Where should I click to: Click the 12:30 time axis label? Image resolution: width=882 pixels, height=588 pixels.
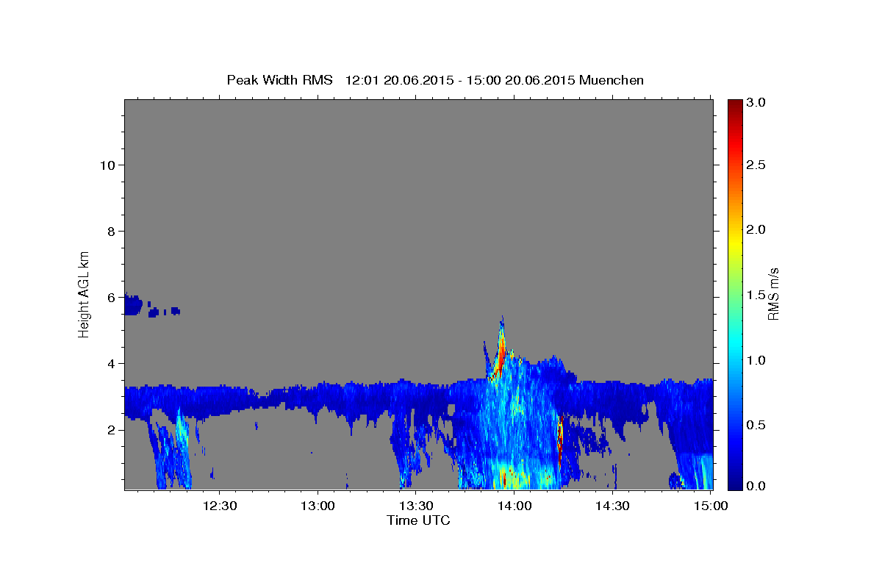pos(220,506)
